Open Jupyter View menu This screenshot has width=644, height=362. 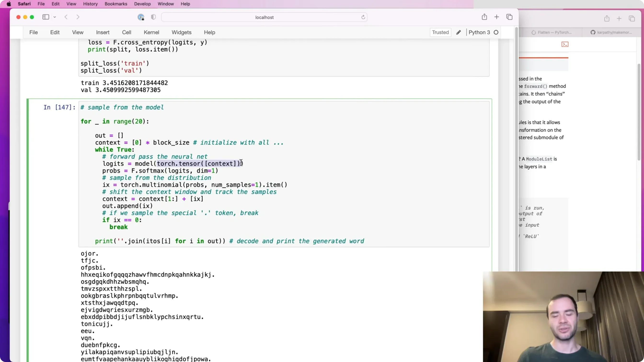78,32
